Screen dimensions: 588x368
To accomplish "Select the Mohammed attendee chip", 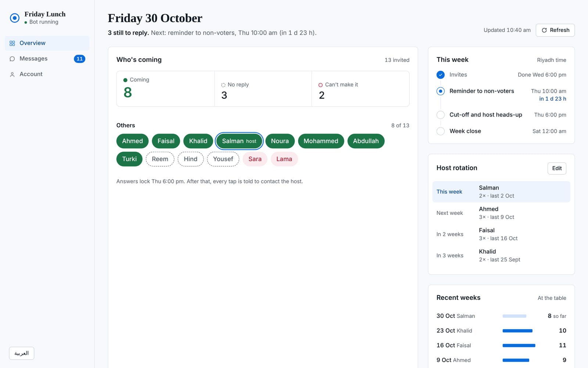I will (321, 141).
